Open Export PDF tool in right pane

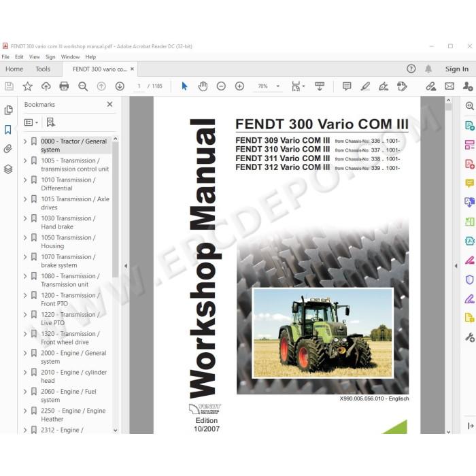(470, 126)
